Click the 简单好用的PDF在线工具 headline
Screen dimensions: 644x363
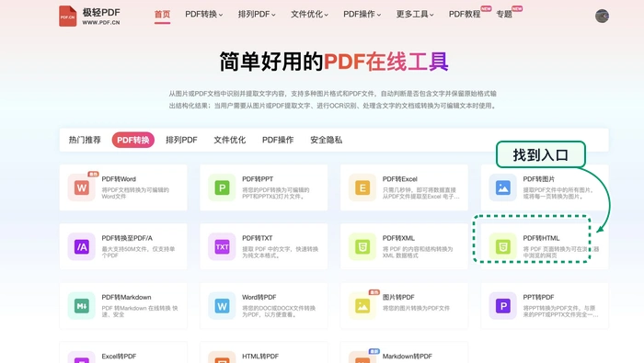tap(334, 62)
